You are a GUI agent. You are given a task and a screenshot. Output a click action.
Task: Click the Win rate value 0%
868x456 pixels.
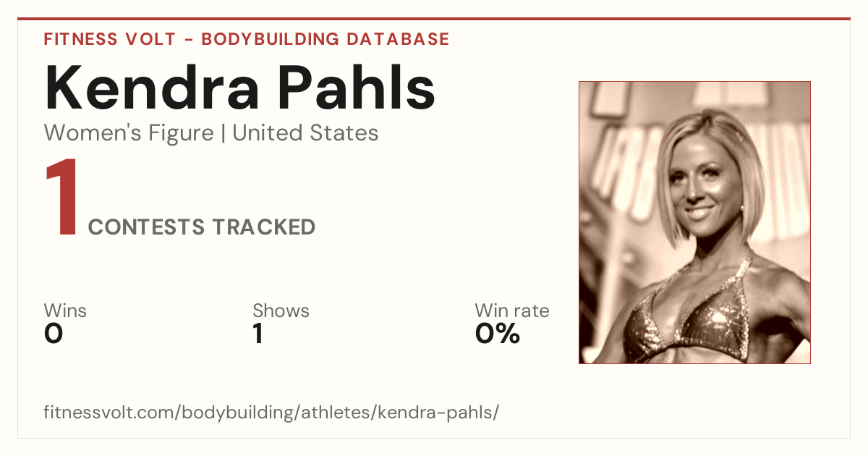498,334
